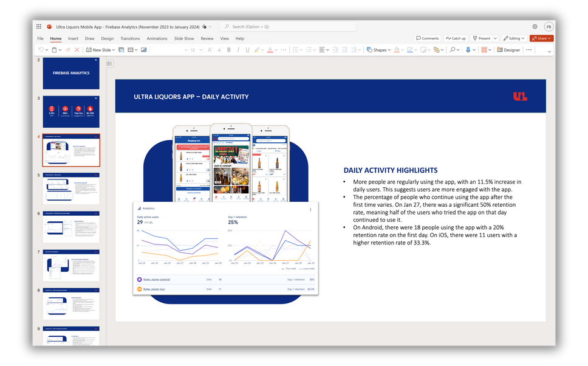
Task: Toggle Italic formatting
Action: pos(238,50)
